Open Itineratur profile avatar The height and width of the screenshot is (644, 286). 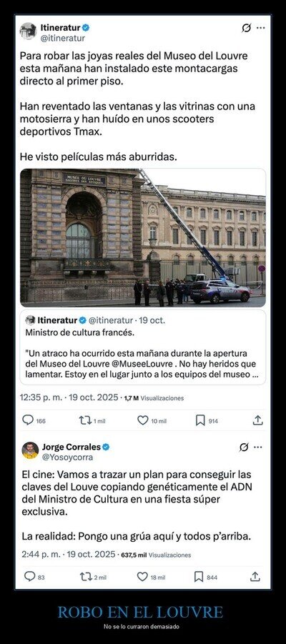(29, 31)
